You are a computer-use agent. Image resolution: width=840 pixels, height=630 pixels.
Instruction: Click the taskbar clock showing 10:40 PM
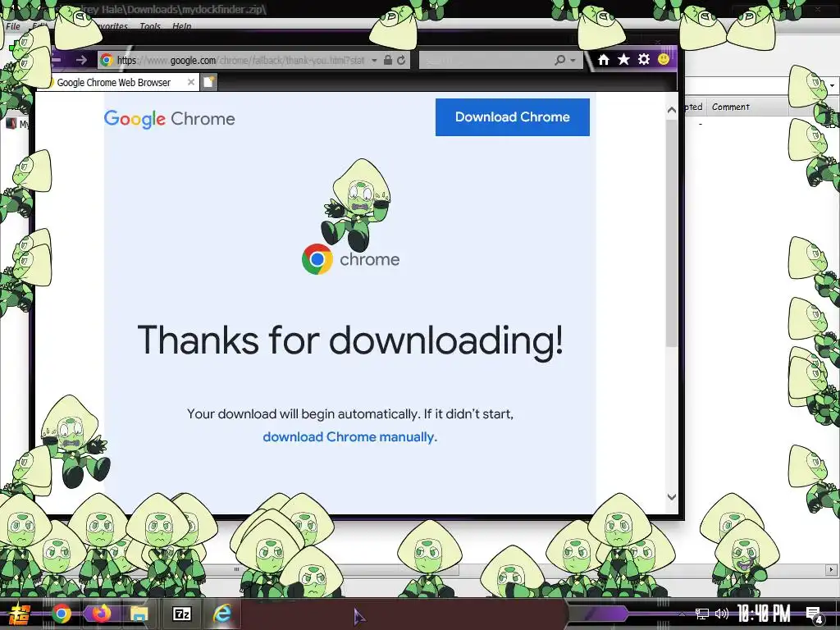coord(764,614)
